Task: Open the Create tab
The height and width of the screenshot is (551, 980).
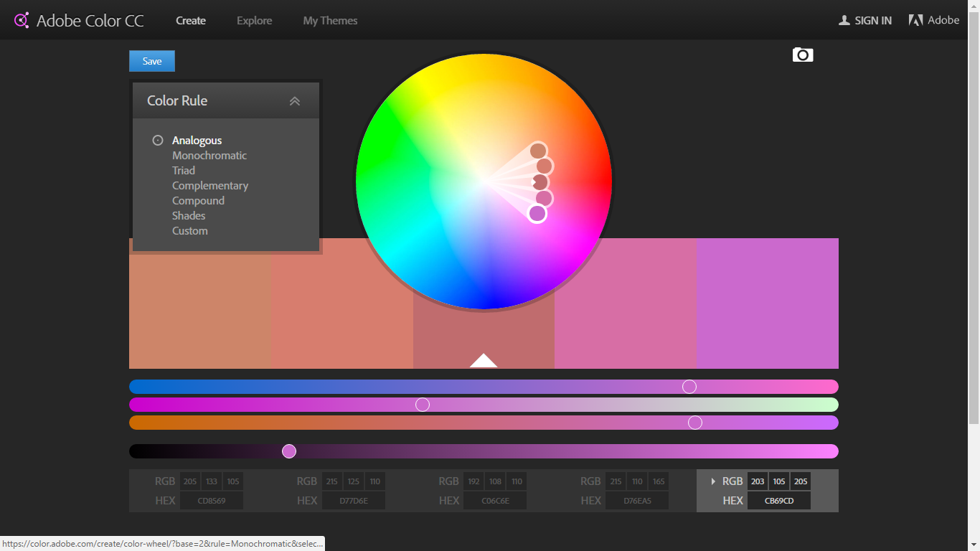Action: click(191, 20)
